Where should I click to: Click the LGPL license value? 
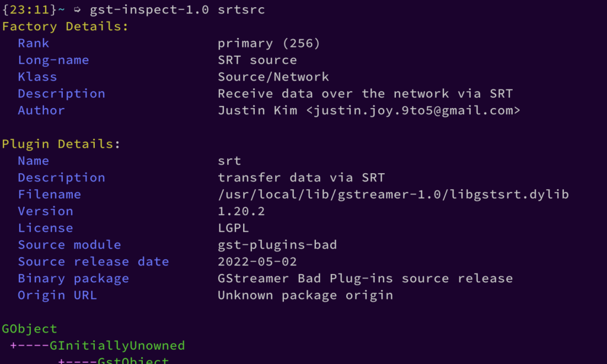click(x=234, y=228)
